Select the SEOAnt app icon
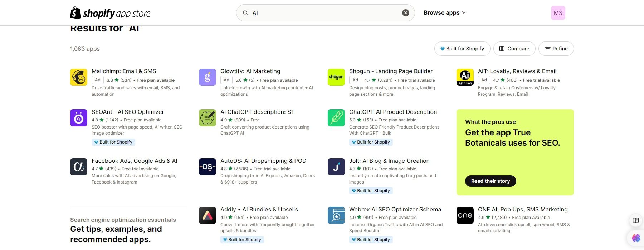This screenshot has height=250, width=644. point(79,118)
